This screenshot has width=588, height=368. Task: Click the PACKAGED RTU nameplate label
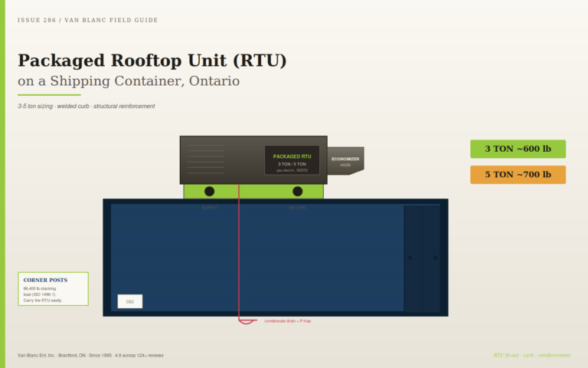point(292,156)
